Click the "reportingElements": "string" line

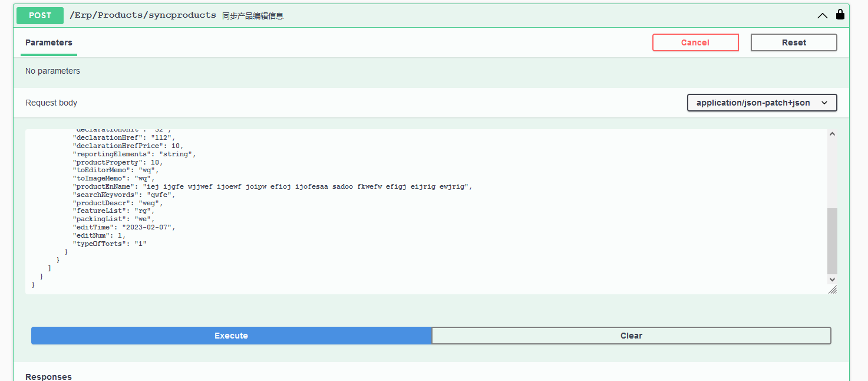(x=134, y=154)
